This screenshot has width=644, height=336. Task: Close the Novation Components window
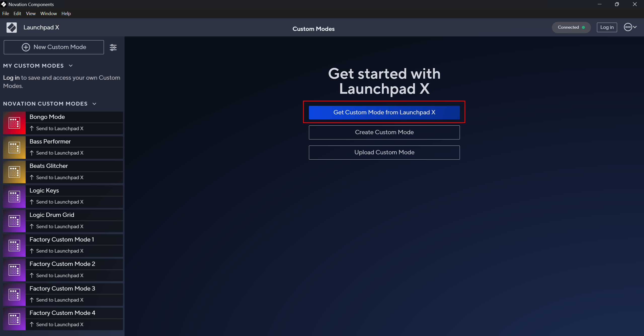click(x=635, y=4)
